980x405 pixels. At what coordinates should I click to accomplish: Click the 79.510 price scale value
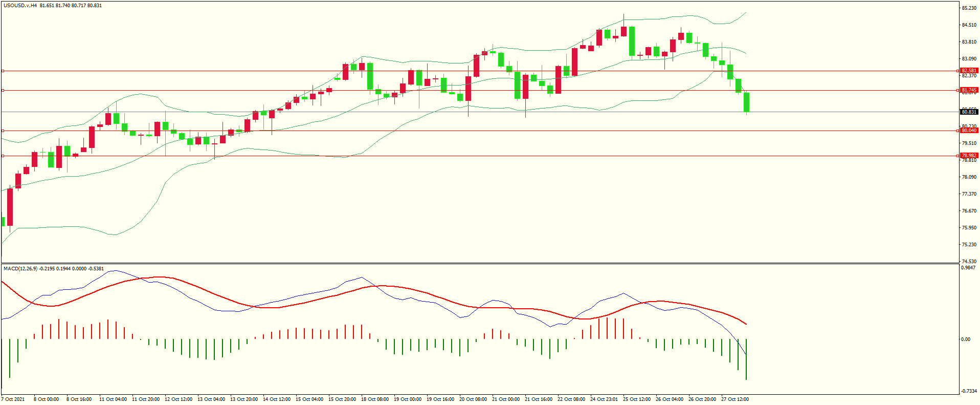[x=969, y=143]
